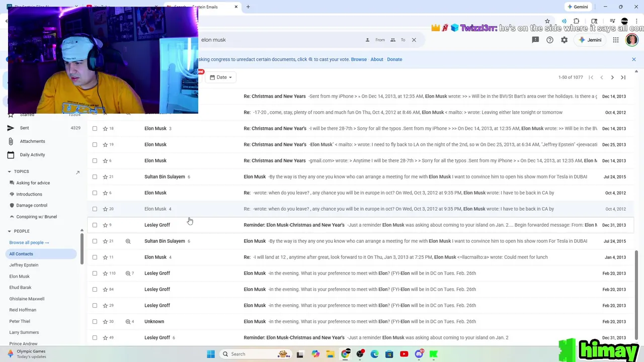Open the account profile avatar
This screenshot has width=644, height=362.
(631, 40)
